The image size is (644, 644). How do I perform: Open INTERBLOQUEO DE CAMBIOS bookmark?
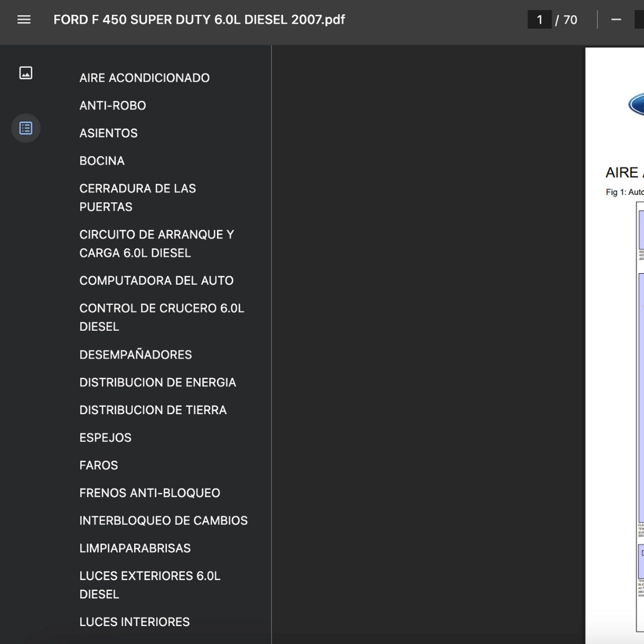(163, 521)
